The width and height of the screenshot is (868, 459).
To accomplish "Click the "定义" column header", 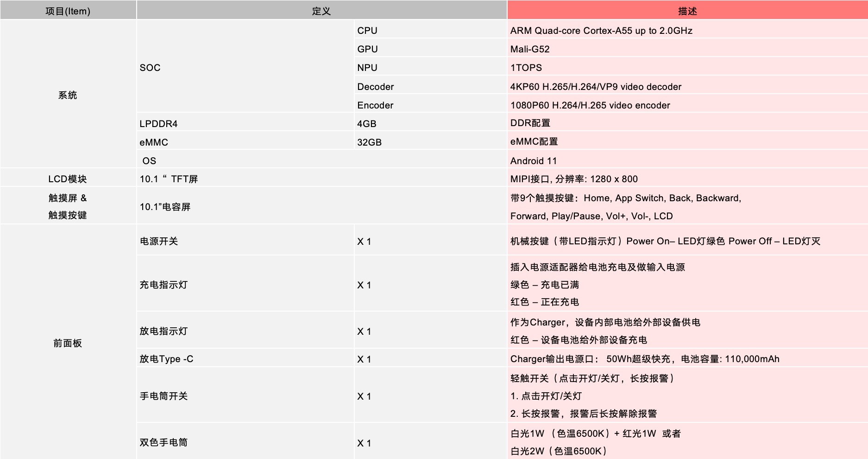I will tap(321, 11).
